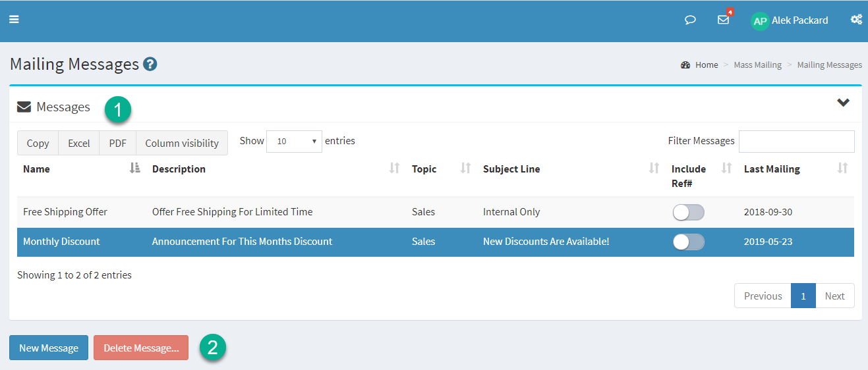The width and height of the screenshot is (868, 370).
Task: Click the envelope icon beside Messages
Action: tap(24, 107)
